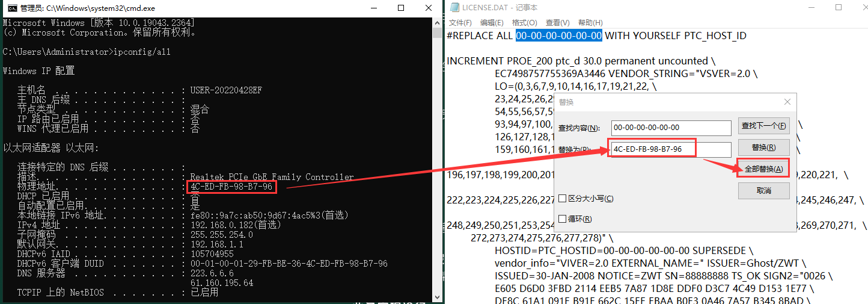Click the 替换为 input with 4C-ED-FB-98-B7-96
The width and height of the screenshot is (868, 304).
pyautogui.click(x=670, y=149)
